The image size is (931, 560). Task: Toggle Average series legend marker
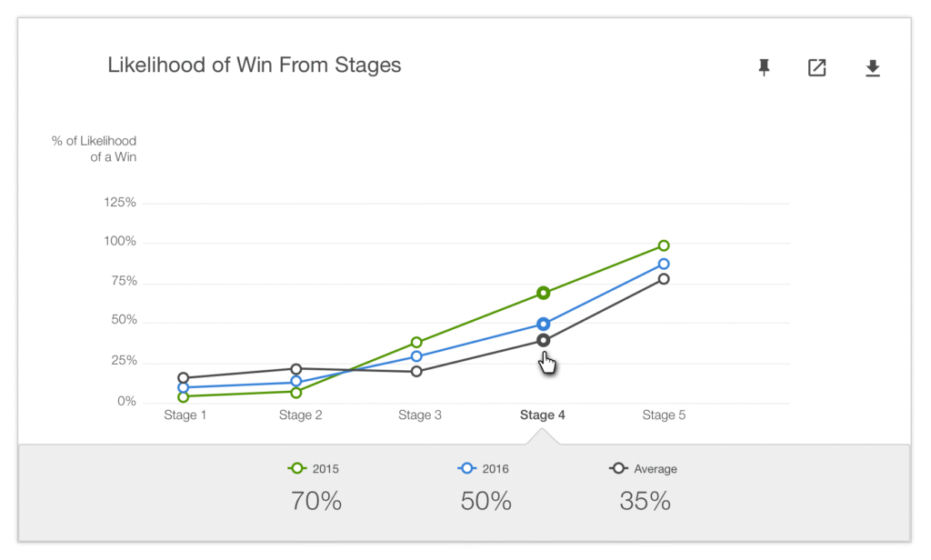click(x=618, y=468)
